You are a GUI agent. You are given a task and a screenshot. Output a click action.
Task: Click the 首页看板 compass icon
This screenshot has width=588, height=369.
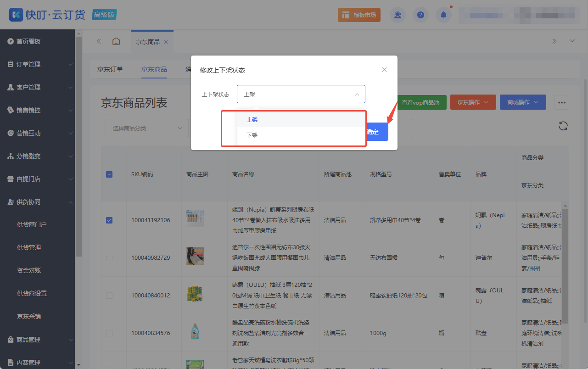pos(11,41)
